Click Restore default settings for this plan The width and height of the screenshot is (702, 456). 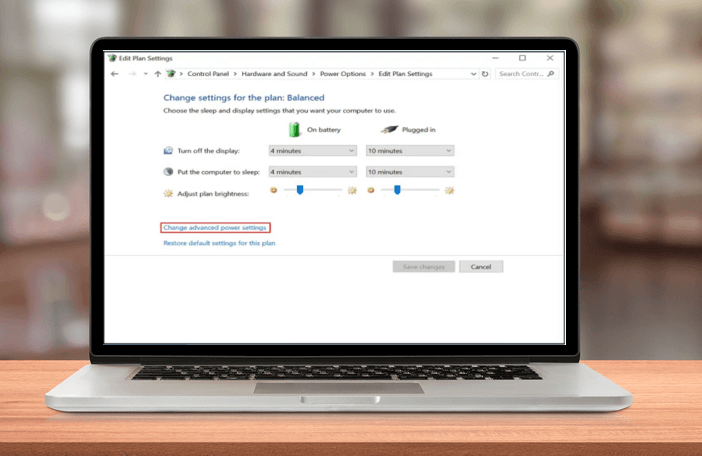(x=219, y=243)
